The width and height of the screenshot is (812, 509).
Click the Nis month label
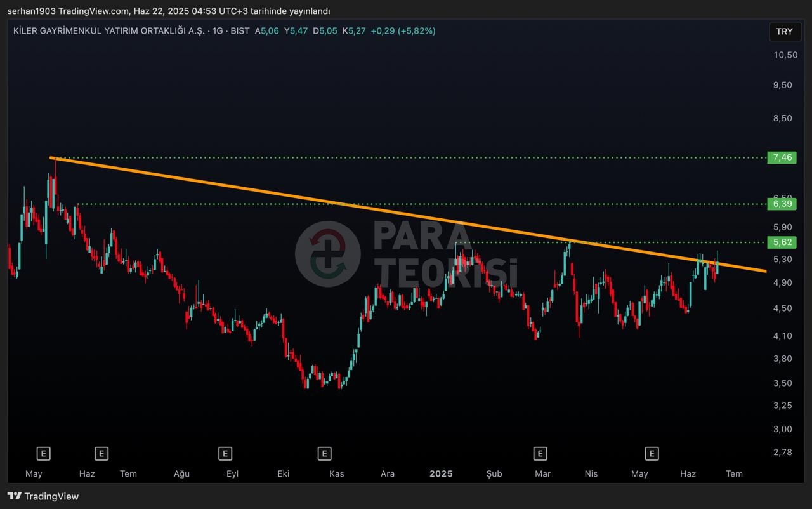pos(591,473)
